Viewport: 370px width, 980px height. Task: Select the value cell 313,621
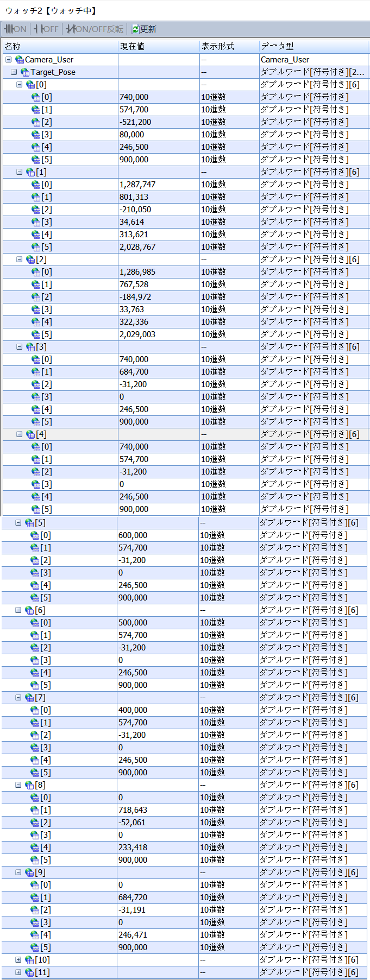point(159,235)
